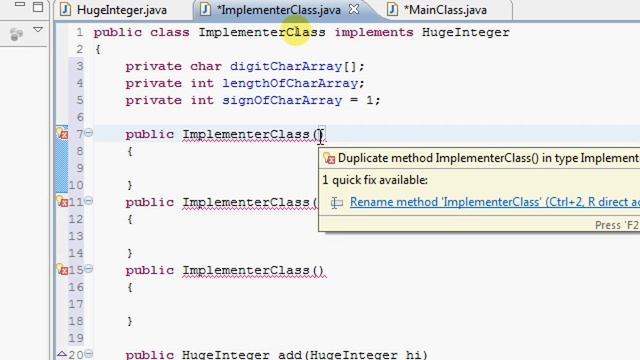
Task: Maximize the left side panel
Action: pyautogui.click(x=38, y=7)
